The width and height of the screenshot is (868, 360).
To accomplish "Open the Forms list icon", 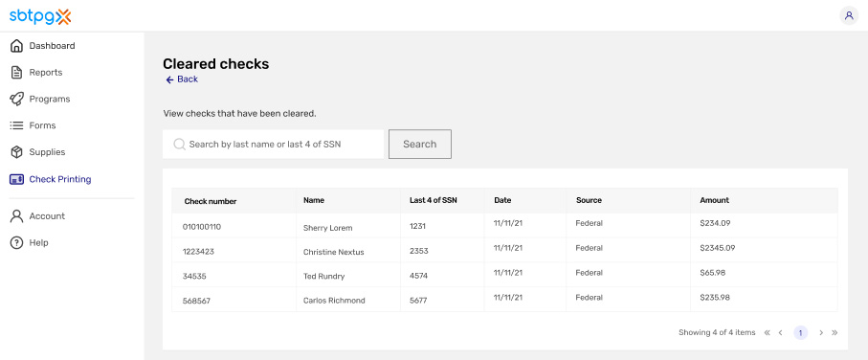I will point(16,125).
